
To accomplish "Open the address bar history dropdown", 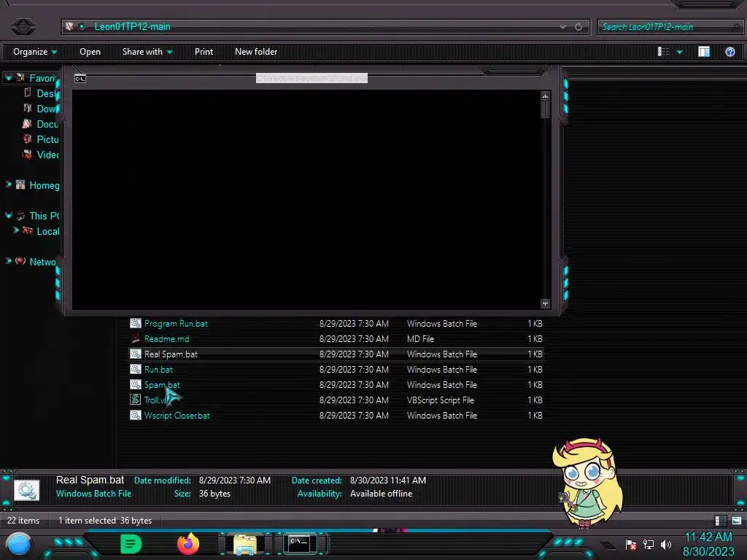I will pos(563,27).
